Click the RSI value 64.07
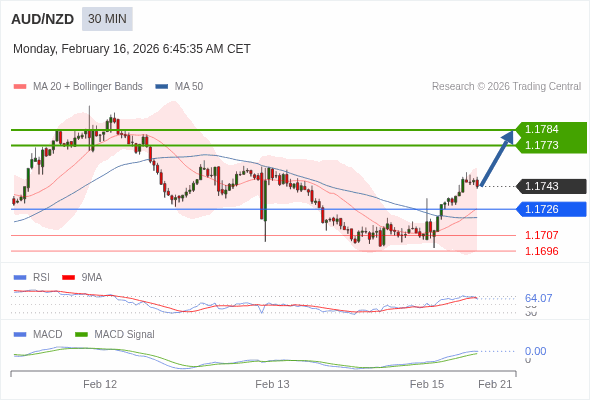Viewport: 590px width, 400px height. tap(538, 298)
